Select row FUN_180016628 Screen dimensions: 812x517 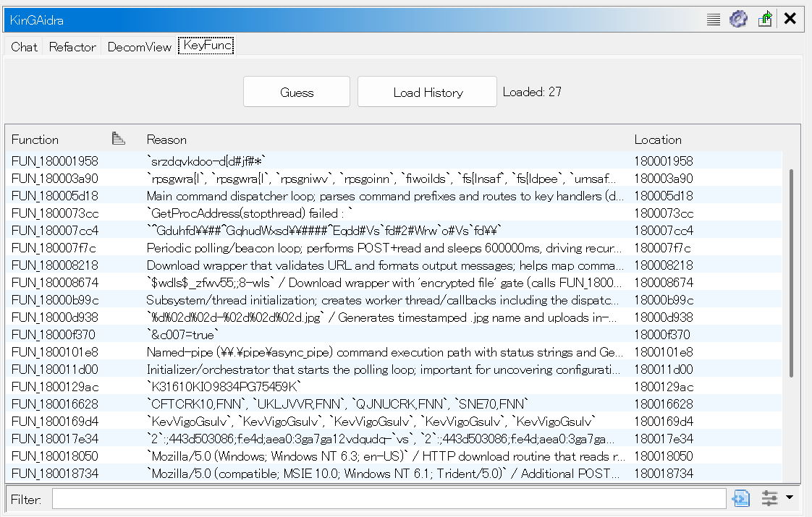click(394, 403)
